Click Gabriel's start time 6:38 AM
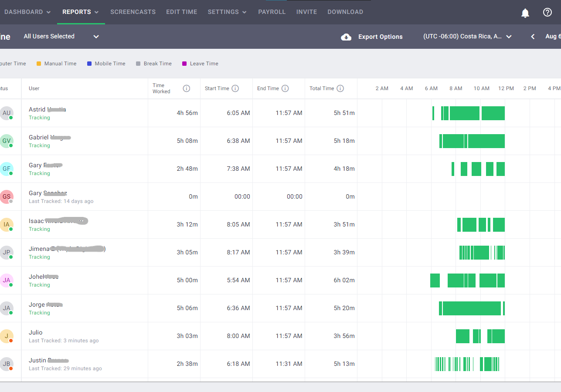The height and width of the screenshot is (392, 561). pyautogui.click(x=238, y=141)
